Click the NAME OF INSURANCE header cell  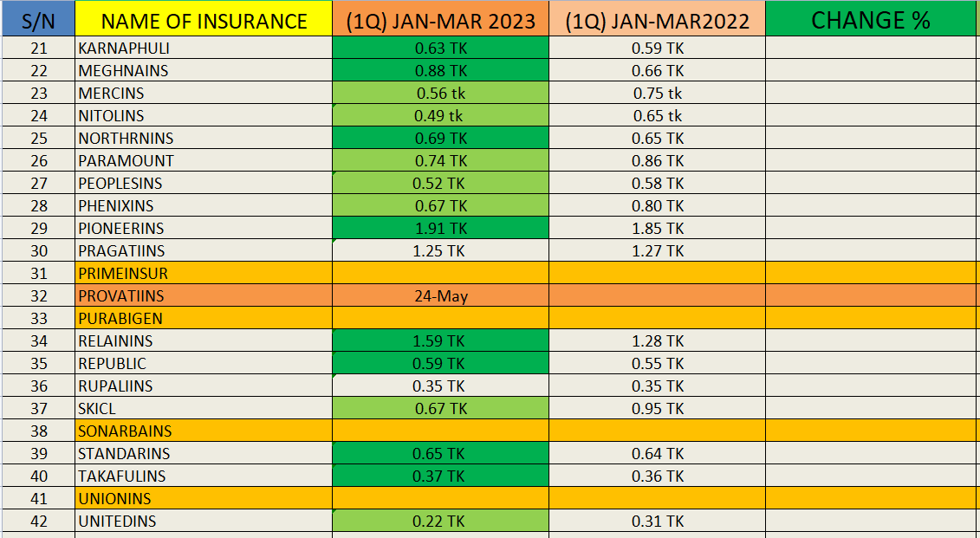[204, 21]
